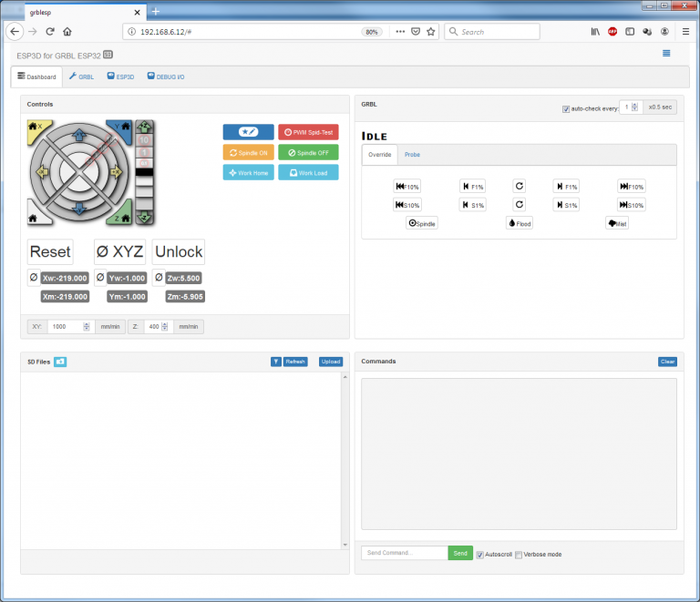Decrease spindle speed by 10% (S10% rewind)
Viewport: 700px width, 602px height.
[x=407, y=205]
